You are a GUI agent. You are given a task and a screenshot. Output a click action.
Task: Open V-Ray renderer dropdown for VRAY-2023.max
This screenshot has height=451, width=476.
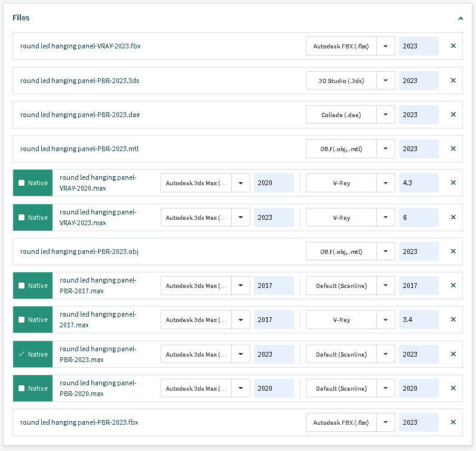click(x=386, y=217)
